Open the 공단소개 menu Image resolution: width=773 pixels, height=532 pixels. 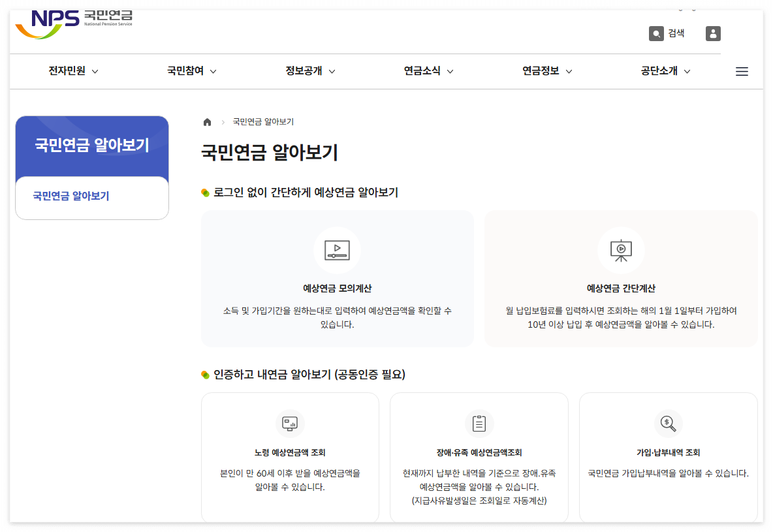click(659, 71)
